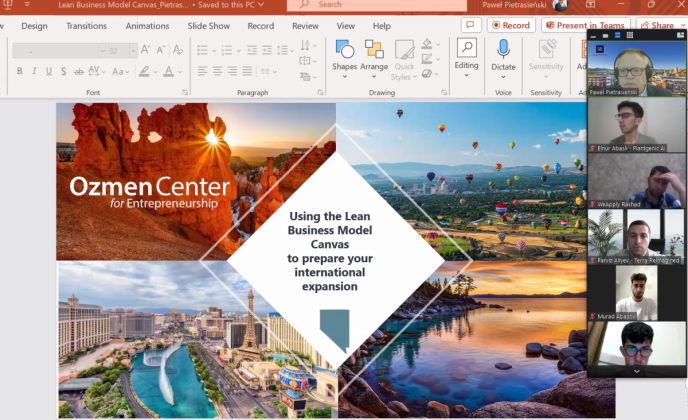This screenshot has width=688, height=420.
Task: Increase font size
Action: [x=145, y=50]
